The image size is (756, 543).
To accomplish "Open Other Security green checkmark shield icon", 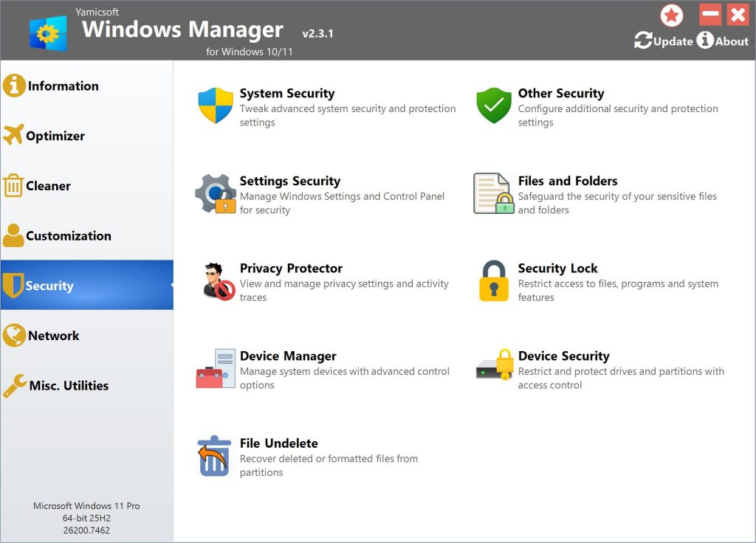I will [494, 106].
